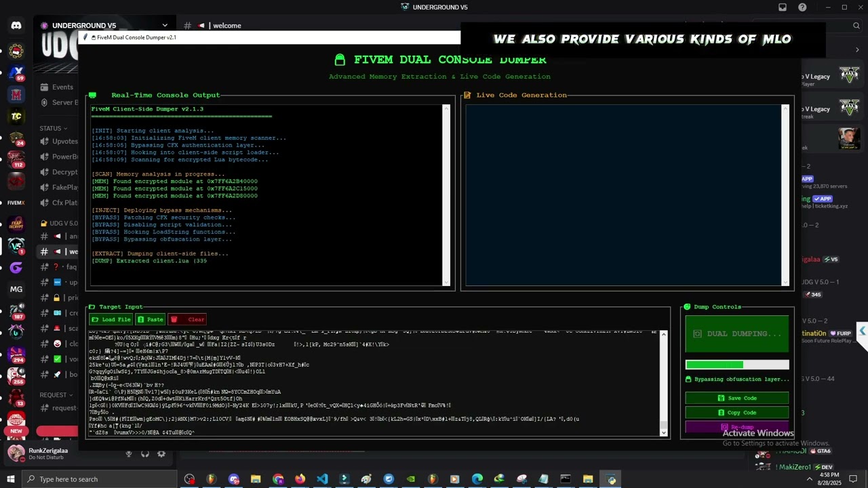Viewport: 868px width, 488px height.
Task: Click GTA V icon beside first 'V Legacy' member
Action: pyautogui.click(x=849, y=75)
